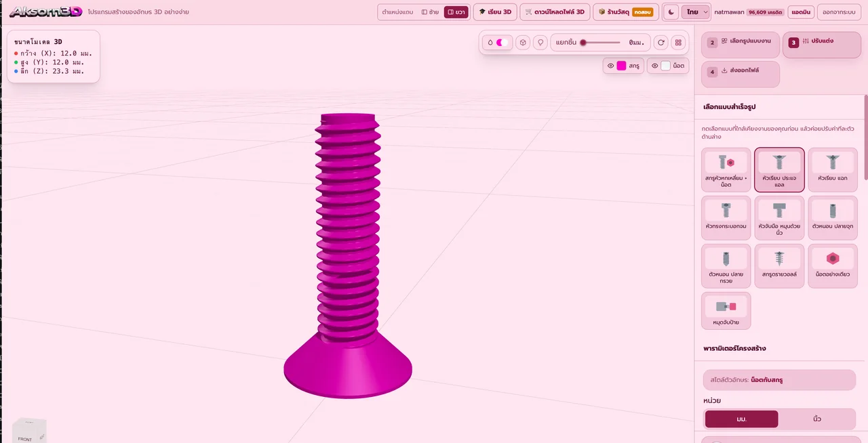Viewport: 868px width, 443px height.
Task: Choose the หมุดจับป้าย sign pin preset
Action: [726, 311]
